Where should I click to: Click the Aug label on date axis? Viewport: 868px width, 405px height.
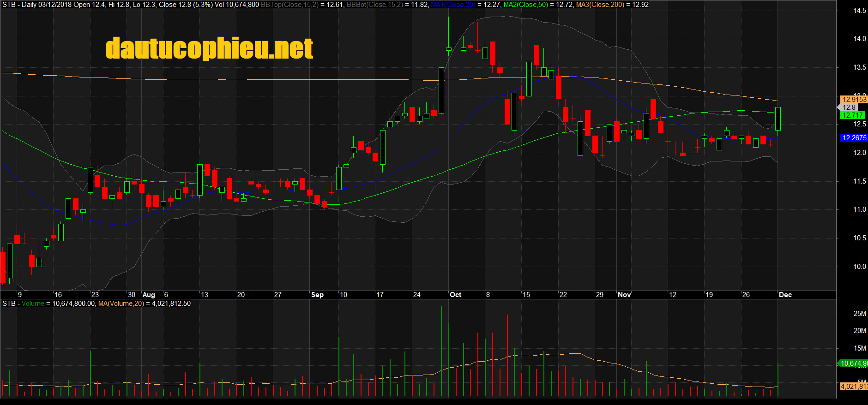(x=149, y=295)
